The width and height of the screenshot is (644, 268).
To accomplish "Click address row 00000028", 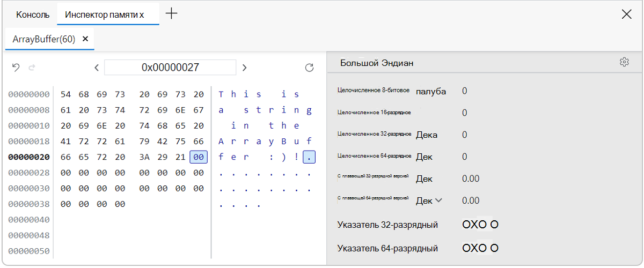I will [30, 173].
